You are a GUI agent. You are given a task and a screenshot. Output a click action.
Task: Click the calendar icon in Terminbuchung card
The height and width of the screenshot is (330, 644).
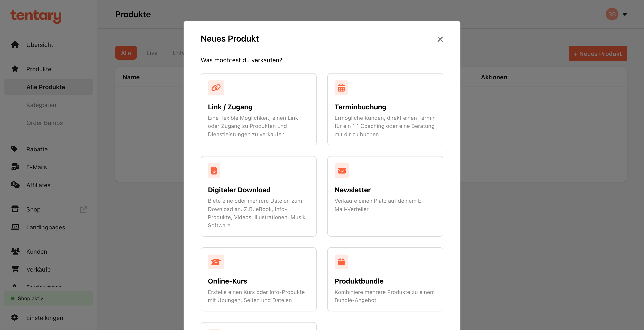[x=341, y=88]
